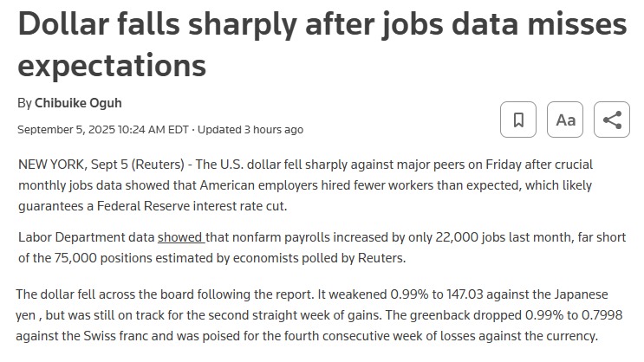Click the share icon button

click(612, 120)
